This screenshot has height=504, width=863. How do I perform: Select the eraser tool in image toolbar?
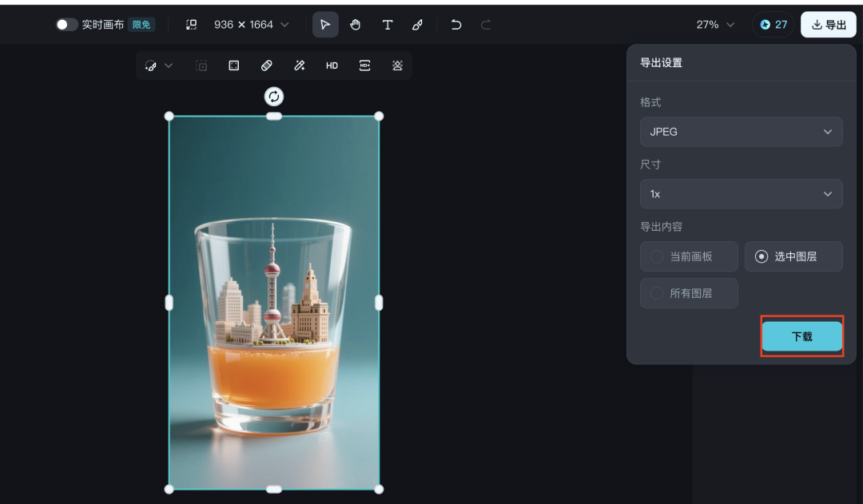tap(267, 65)
